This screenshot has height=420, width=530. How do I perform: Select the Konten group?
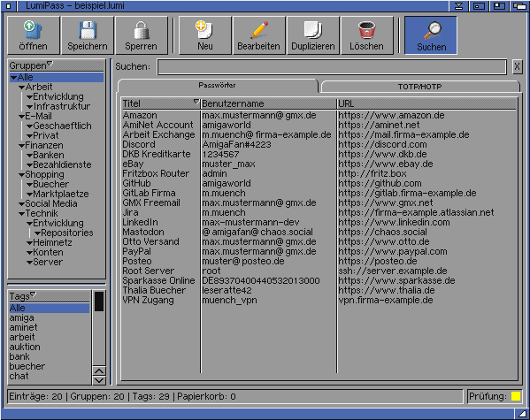[x=48, y=252]
